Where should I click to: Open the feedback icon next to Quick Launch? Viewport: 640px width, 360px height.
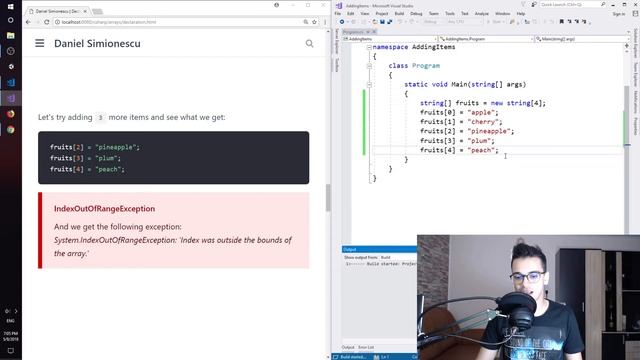click(x=534, y=4)
